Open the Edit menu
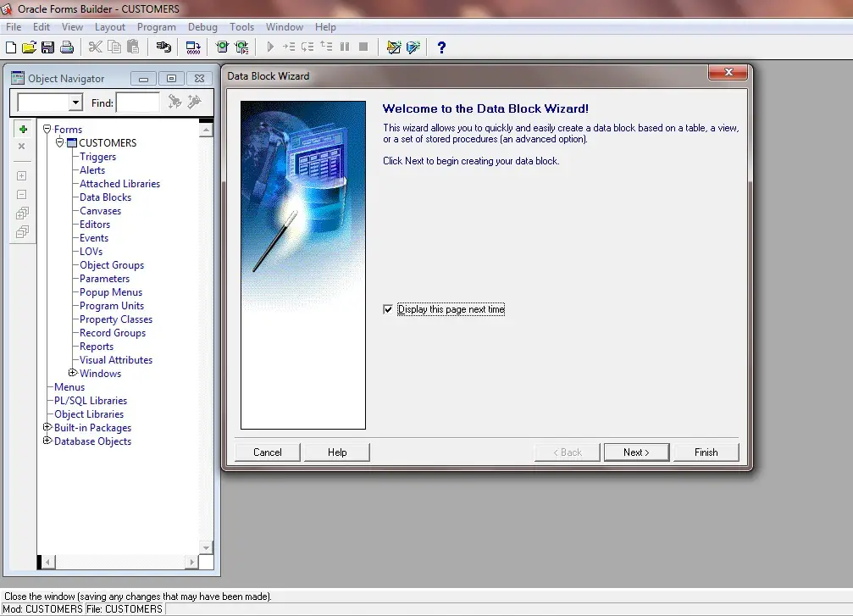 click(42, 26)
